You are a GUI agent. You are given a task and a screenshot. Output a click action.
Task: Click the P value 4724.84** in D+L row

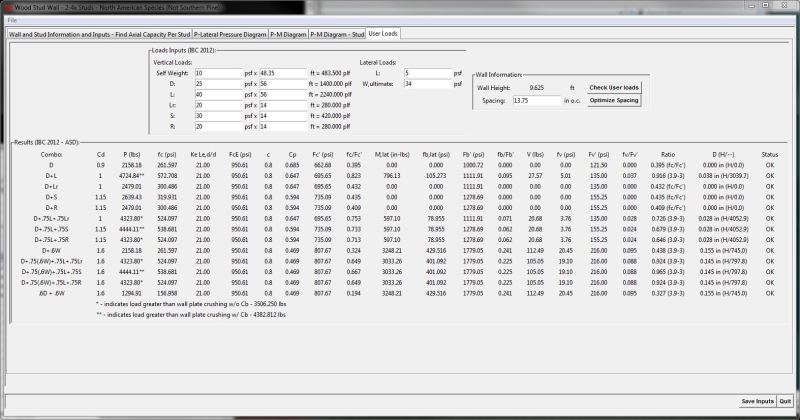click(132, 176)
